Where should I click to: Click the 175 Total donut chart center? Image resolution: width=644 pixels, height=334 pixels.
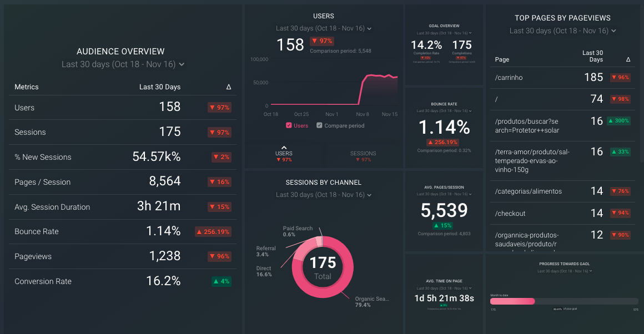pos(323,268)
